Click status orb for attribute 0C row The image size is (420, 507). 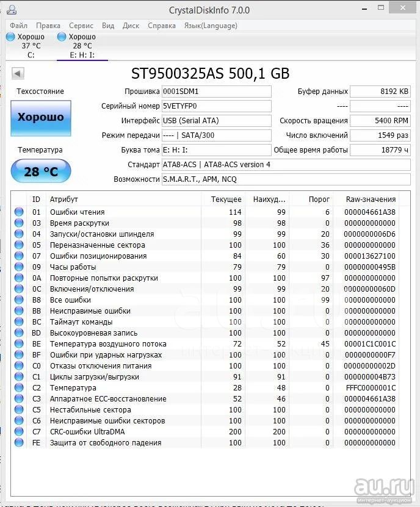pos(19,289)
